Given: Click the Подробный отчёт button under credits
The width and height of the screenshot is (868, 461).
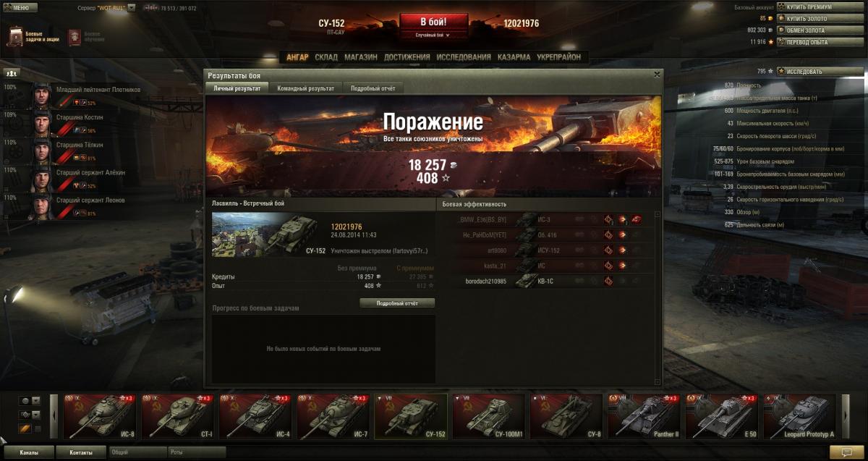Looking at the screenshot, I should coord(397,303).
